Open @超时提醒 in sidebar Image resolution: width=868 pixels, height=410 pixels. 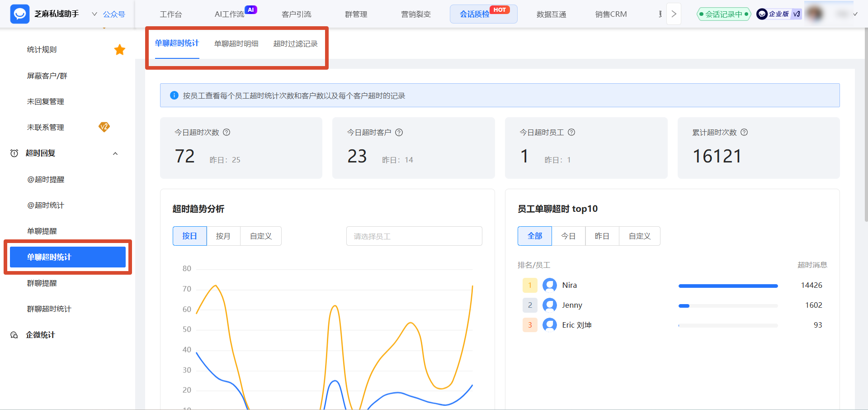pyautogui.click(x=46, y=180)
